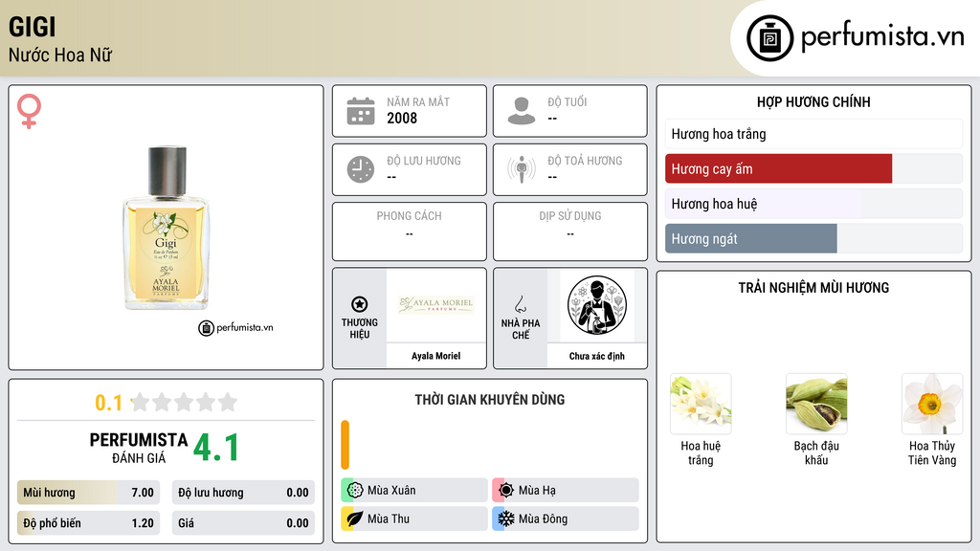The height and width of the screenshot is (551, 980).
Task: Open the perfumer illustration above Chưa xác định
Action: [x=597, y=305]
